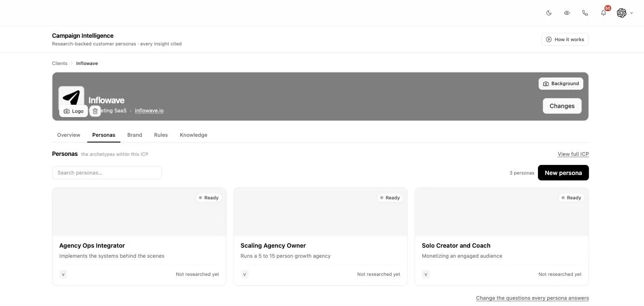Open the inflowave.io website link
Viewport: 644px width, 306px height.
click(149, 110)
